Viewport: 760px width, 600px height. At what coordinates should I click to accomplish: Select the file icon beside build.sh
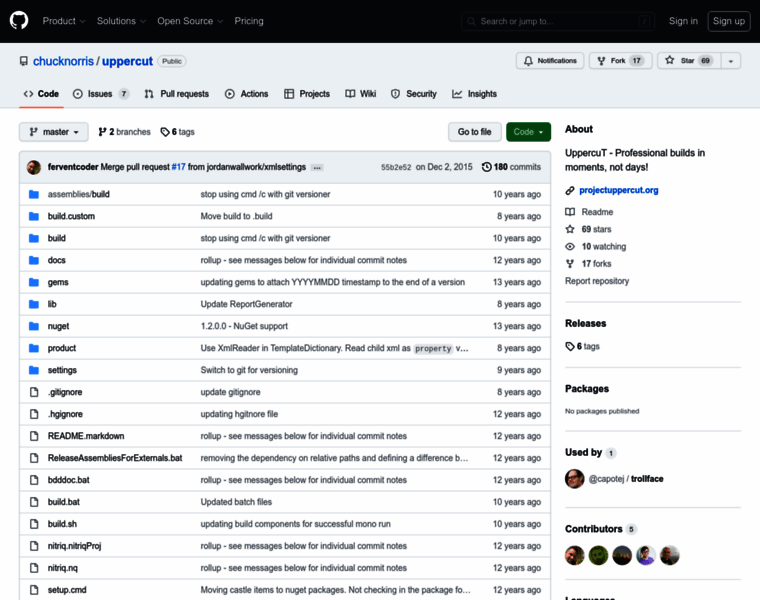[34, 524]
